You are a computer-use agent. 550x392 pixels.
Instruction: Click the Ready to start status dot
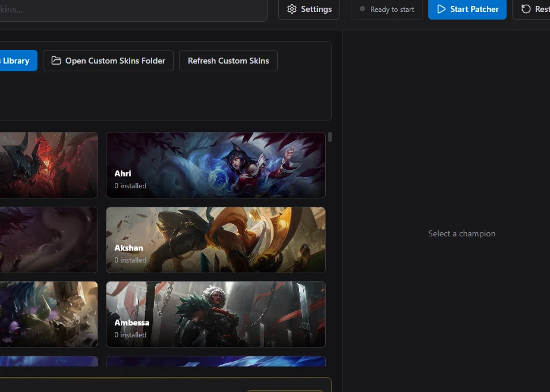[x=362, y=9]
